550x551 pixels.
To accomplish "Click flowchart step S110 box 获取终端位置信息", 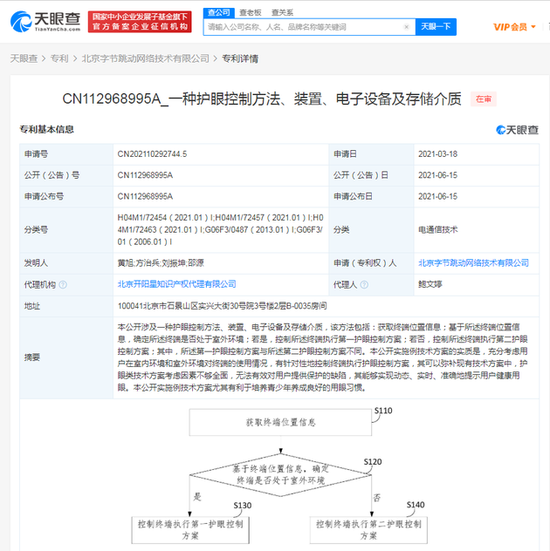I will tap(280, 422).
